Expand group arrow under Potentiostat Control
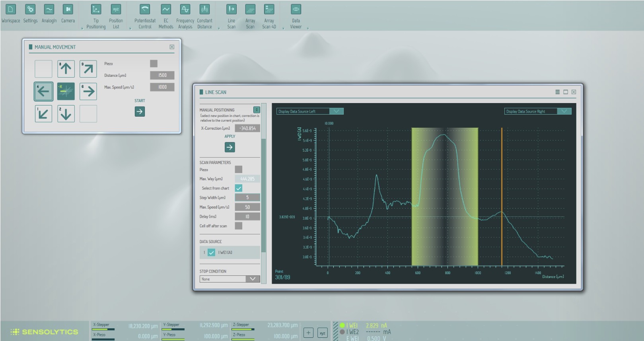 (x=130, y=28)
